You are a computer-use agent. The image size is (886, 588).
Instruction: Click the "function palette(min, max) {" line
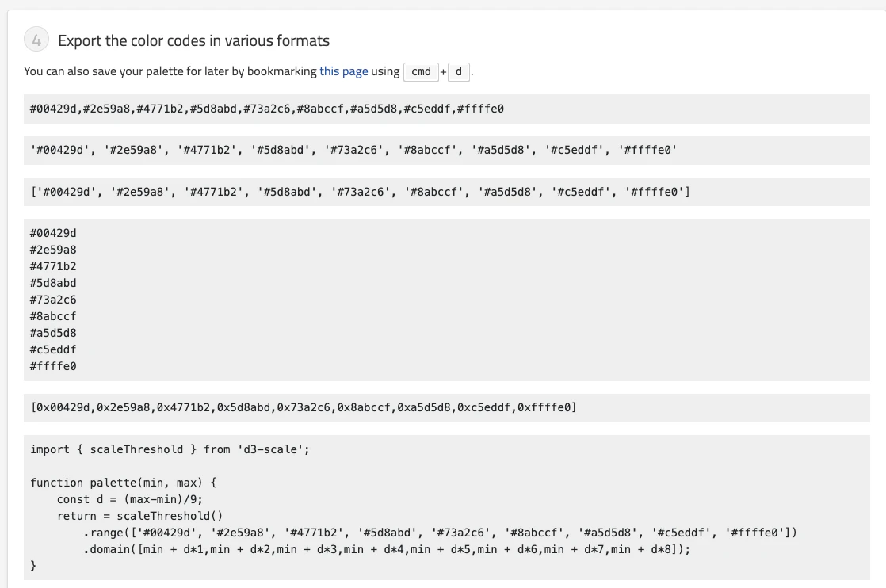click(123, 483)
